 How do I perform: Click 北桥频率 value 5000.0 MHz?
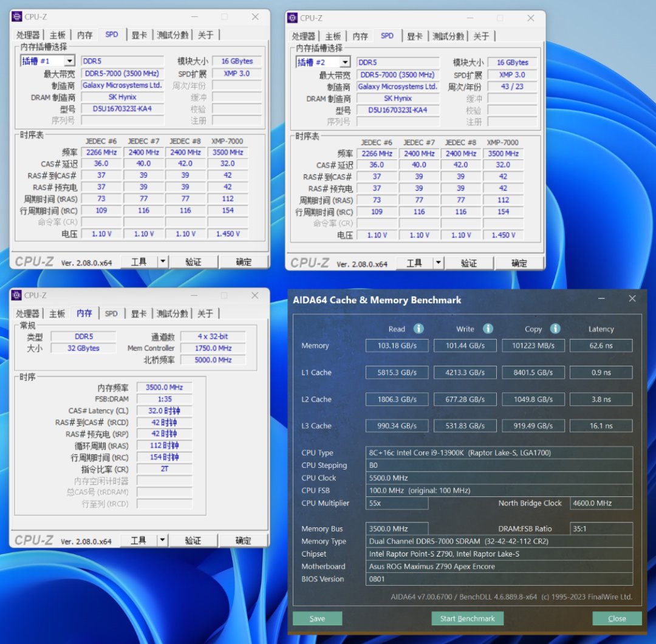pyautogui.click(x=213, y=360)
